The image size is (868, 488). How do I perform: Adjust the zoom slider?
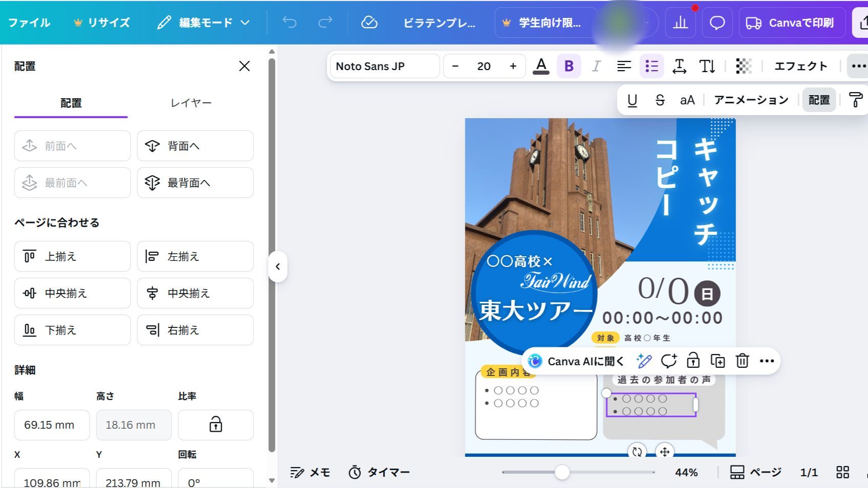pos(563,472)
